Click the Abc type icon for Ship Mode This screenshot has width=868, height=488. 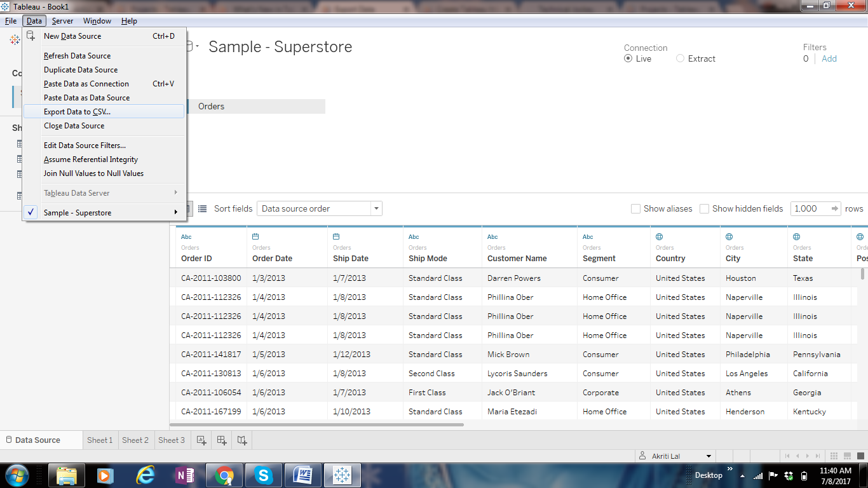tap(414, 237)
